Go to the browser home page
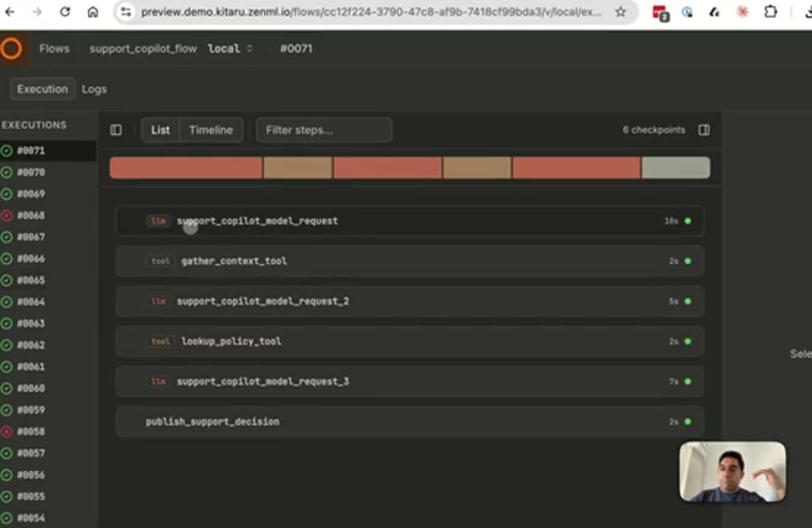This screenshot has height=528, width=812. 93,12
